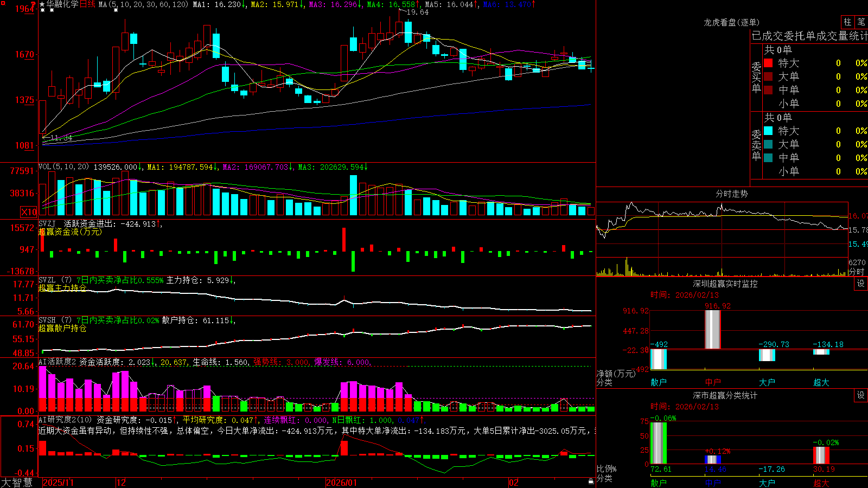868x488 pixels.
Task: Click the 小单 row under 委买单
Action: pos(815,104)
